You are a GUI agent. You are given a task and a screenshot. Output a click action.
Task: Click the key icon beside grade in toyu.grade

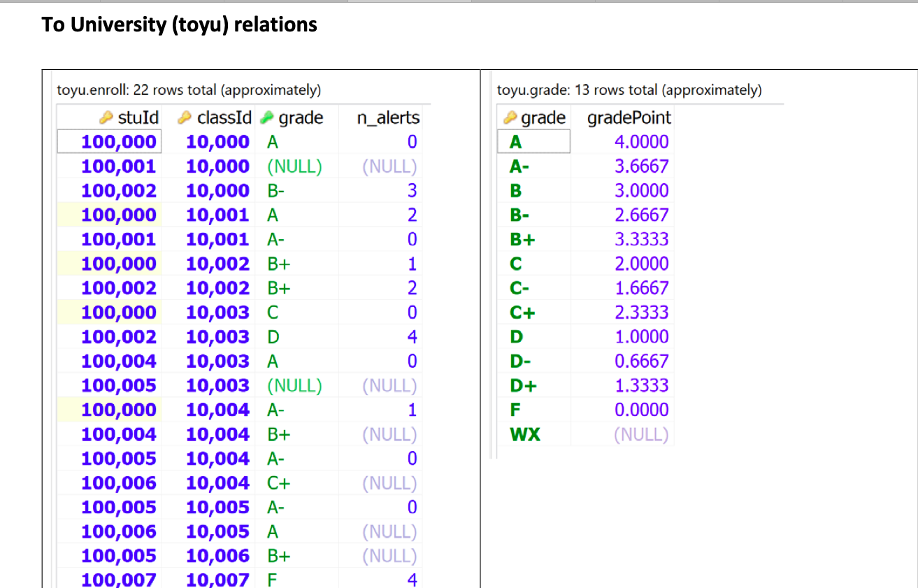tap(509, 117)
